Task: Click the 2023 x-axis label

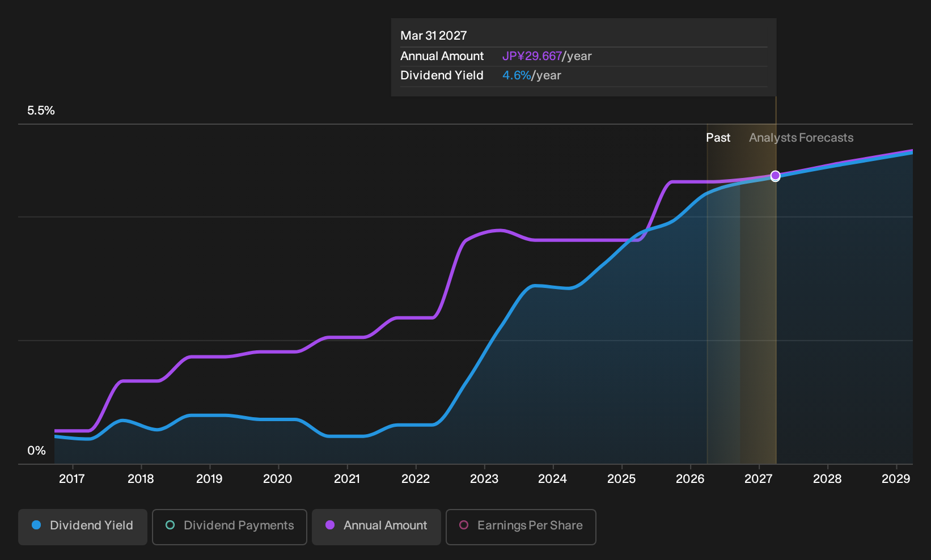Action: (x=484, y=479)
